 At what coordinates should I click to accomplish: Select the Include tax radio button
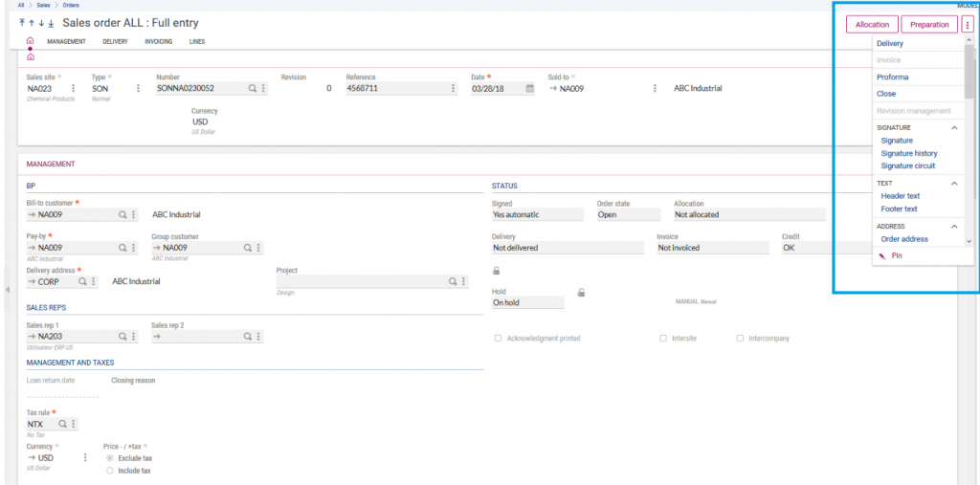pyautogui.click(x=110, y=471)
